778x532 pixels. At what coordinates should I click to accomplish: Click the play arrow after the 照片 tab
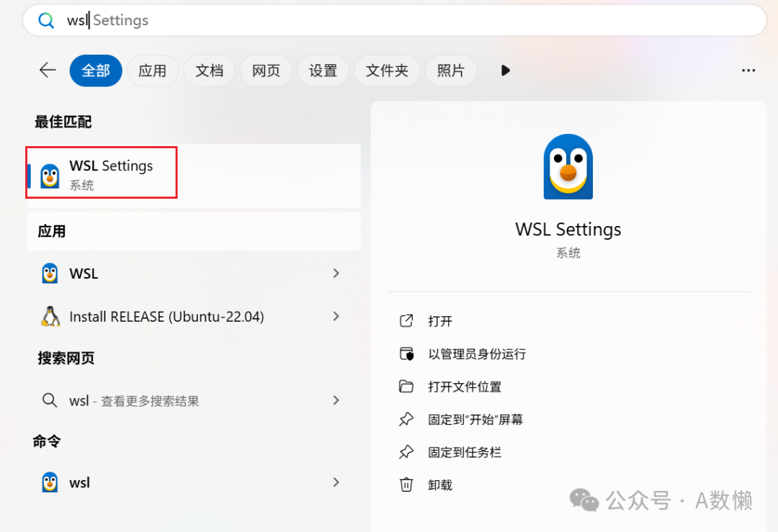(x=505, y=70)
